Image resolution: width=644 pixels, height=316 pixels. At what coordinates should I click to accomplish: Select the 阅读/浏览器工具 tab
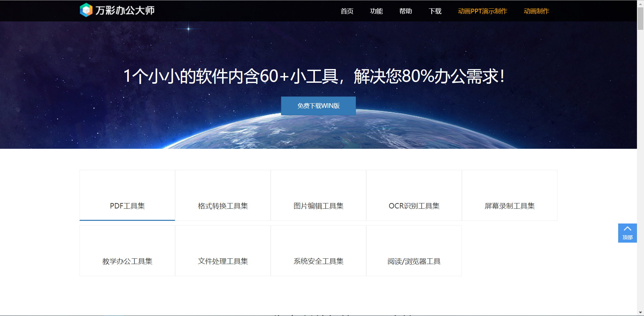click(414, 251)
